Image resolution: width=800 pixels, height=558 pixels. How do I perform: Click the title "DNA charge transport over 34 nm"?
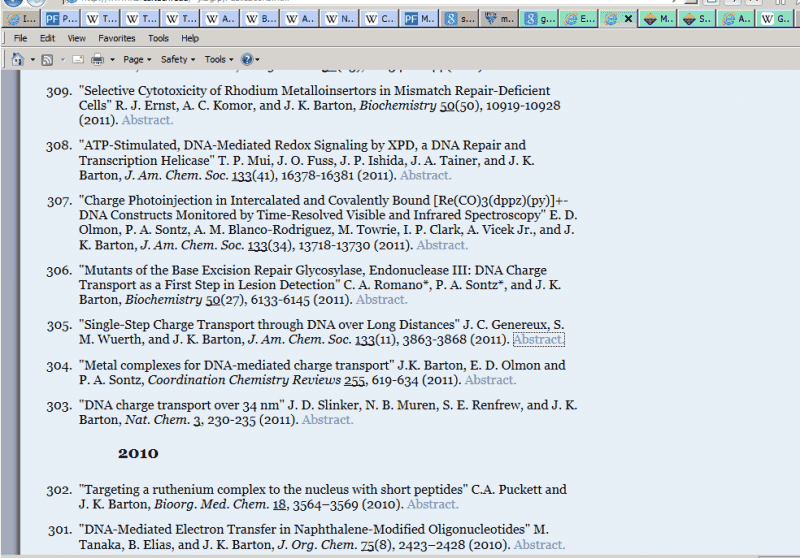click(182, 405)
